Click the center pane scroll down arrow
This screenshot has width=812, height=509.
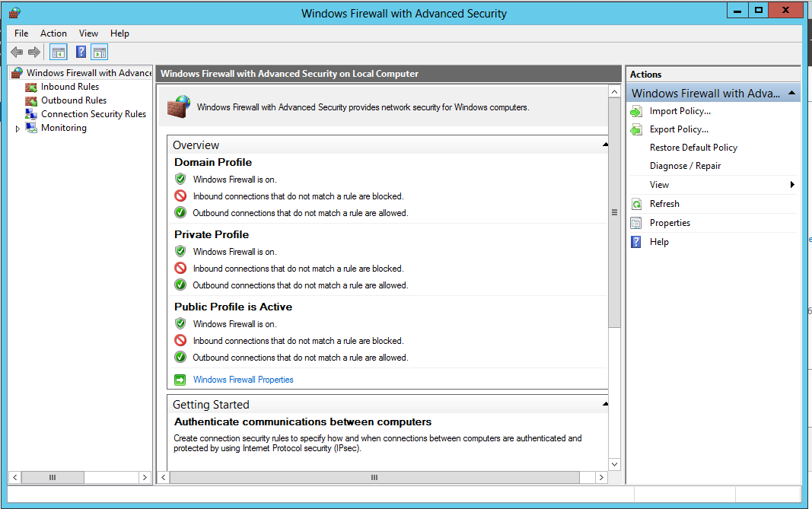click(x=614, y=464)
